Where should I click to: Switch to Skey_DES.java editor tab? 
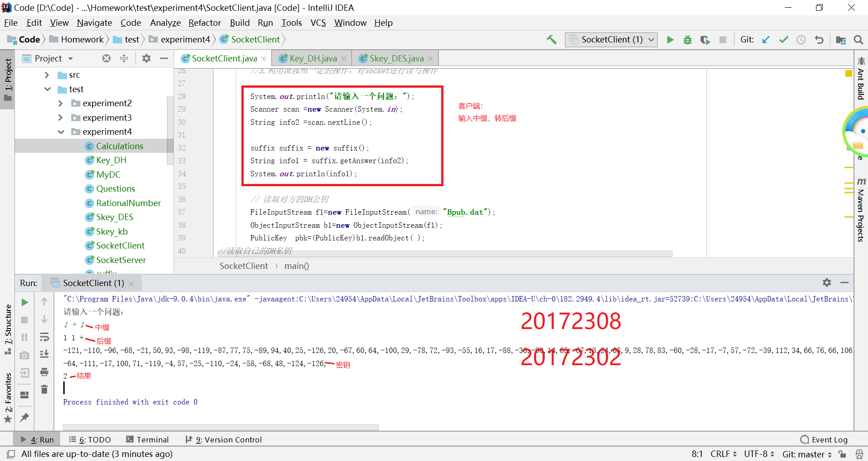click(396, 58)
